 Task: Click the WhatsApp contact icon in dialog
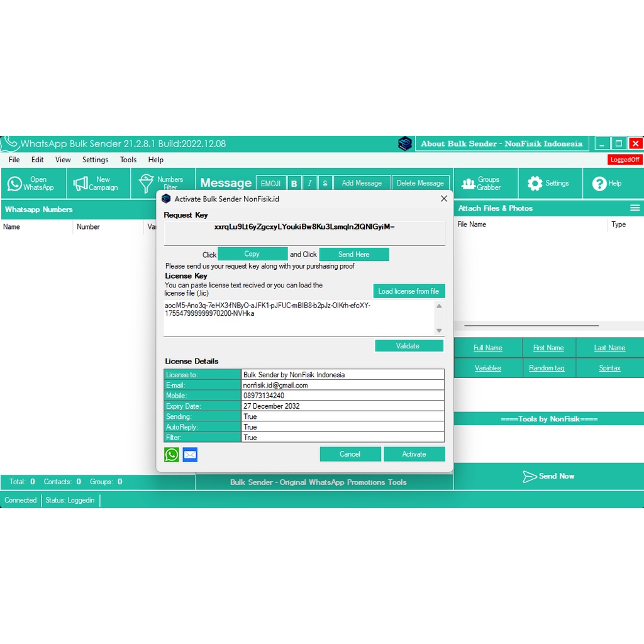coord(172,455)
